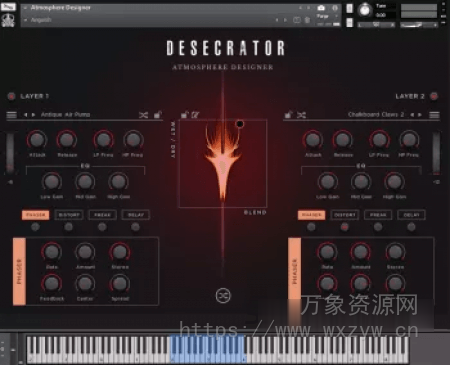This screenshot has width=450, height=365.
Task: Click Layer 1 High Gain knob
Action: (x=118, y=182)
